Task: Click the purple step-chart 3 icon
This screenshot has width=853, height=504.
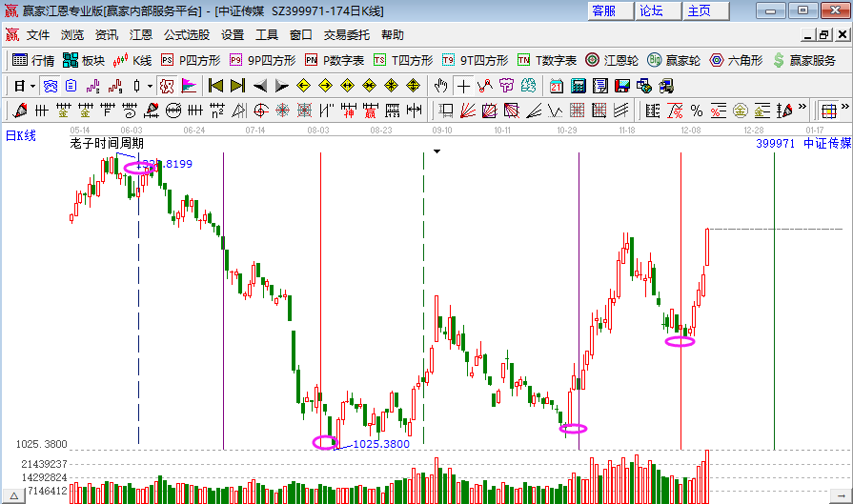Action: pos(93,86)
